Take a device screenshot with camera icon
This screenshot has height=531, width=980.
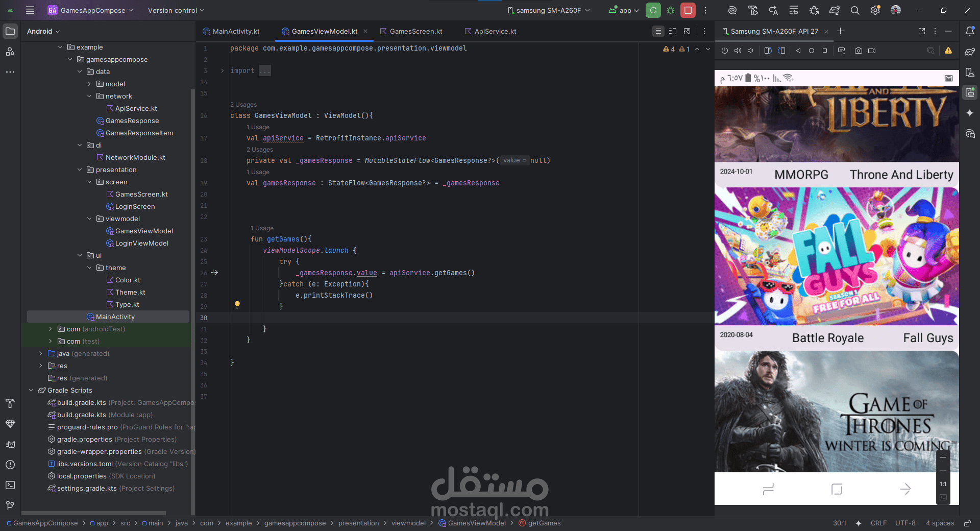pos(859,51)
